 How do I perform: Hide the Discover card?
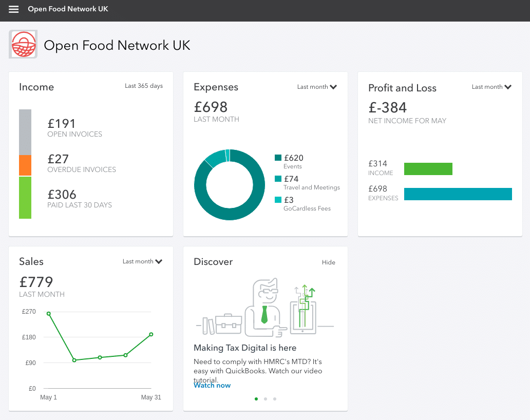tap(328, 262)
